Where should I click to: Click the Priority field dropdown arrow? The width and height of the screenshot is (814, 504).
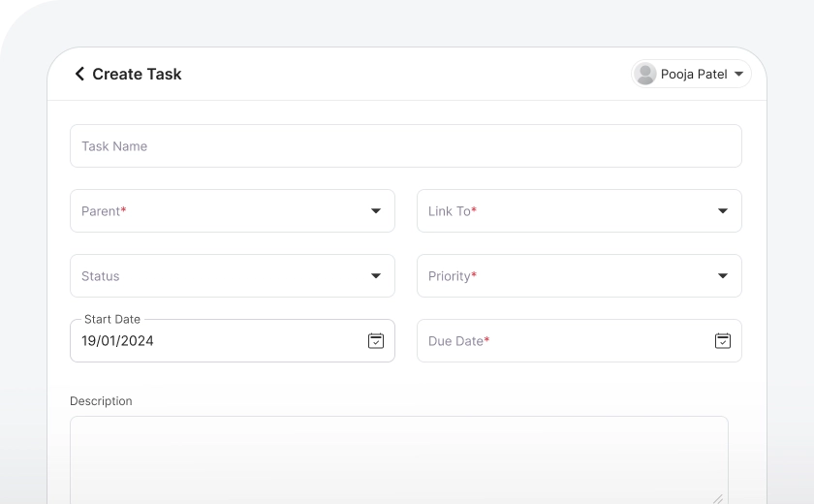723,276
